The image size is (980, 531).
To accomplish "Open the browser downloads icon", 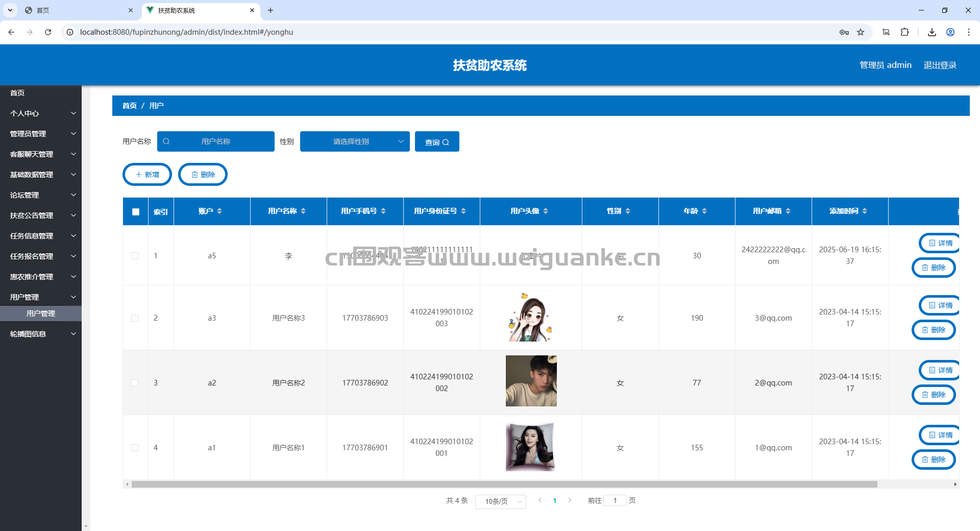I will (932, 32).
